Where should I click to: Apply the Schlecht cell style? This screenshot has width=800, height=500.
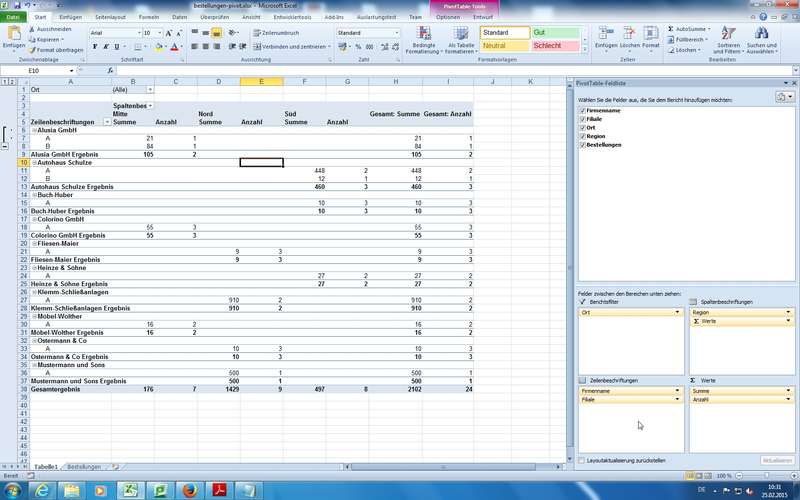556,46
